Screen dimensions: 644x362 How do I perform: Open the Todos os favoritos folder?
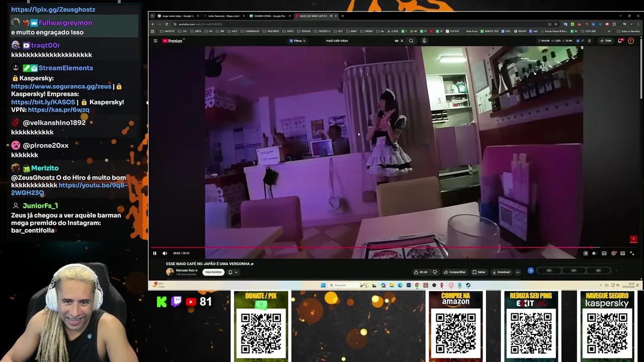click(x=628, y=31)
